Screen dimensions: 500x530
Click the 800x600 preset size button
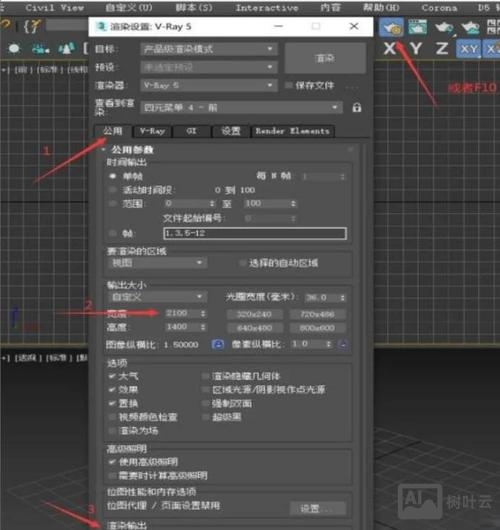click(x=317, y=328)
